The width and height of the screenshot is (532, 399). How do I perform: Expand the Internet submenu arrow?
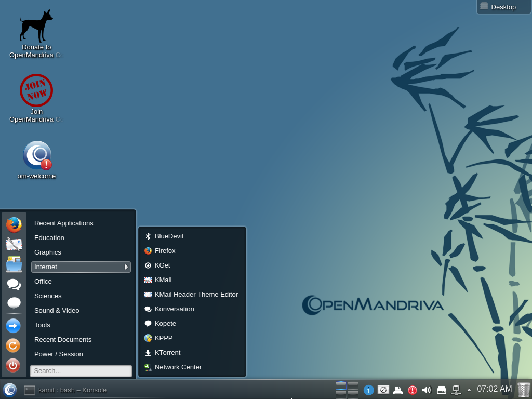point(126,267)
